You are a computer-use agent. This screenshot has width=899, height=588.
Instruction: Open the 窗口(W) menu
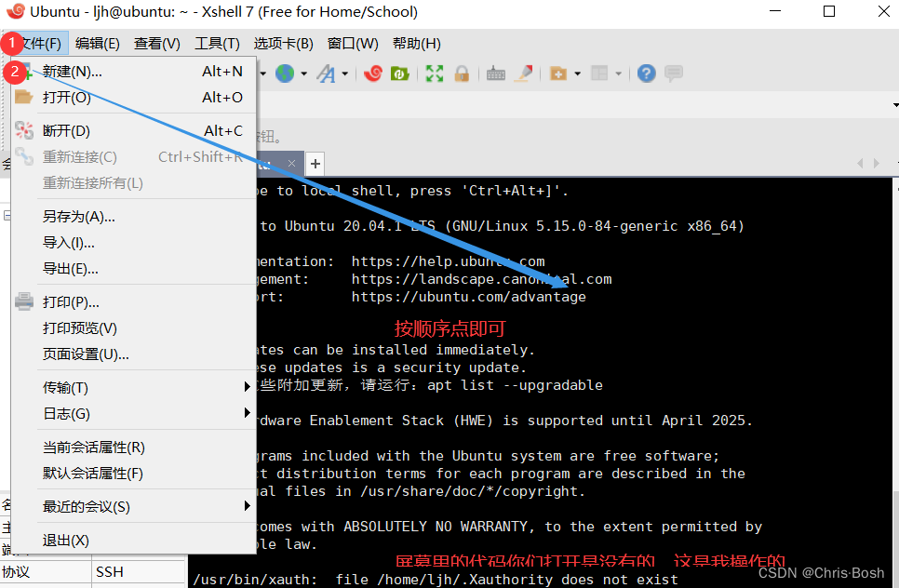pos(353,44)
